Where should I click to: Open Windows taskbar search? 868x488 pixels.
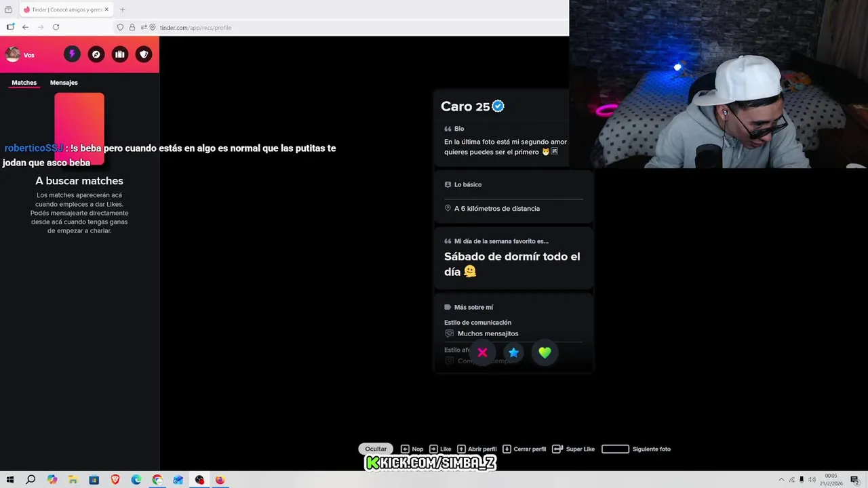point(31,480)
